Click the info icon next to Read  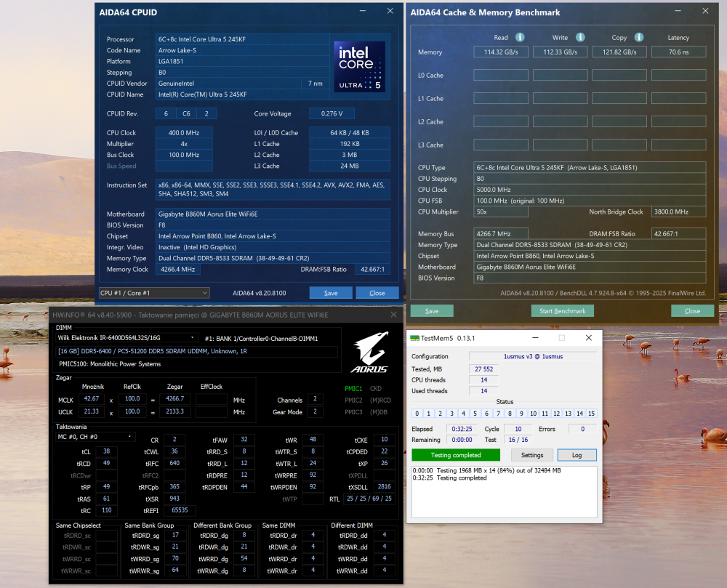[520, 37]
